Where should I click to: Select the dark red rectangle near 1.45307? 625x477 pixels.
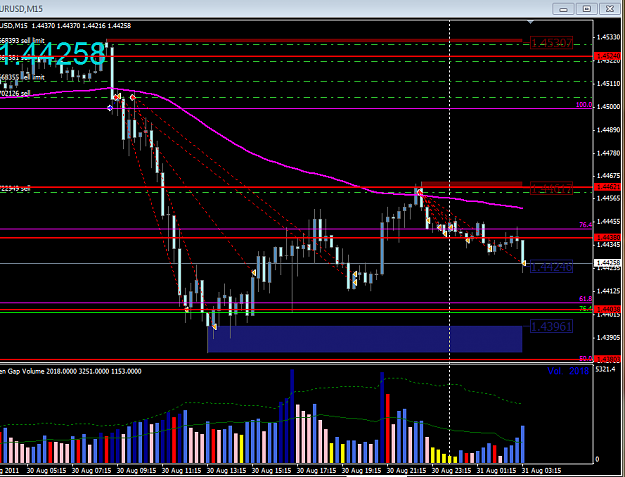coord(314,40)
